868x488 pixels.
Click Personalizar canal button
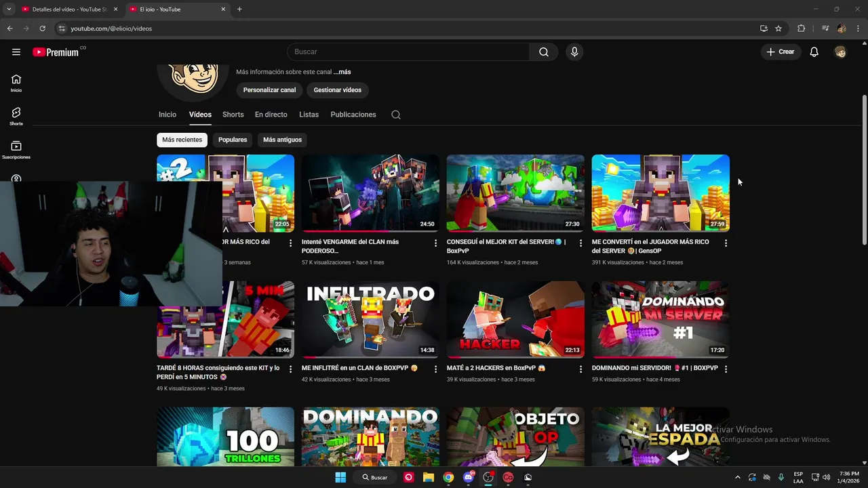(269, 90)
